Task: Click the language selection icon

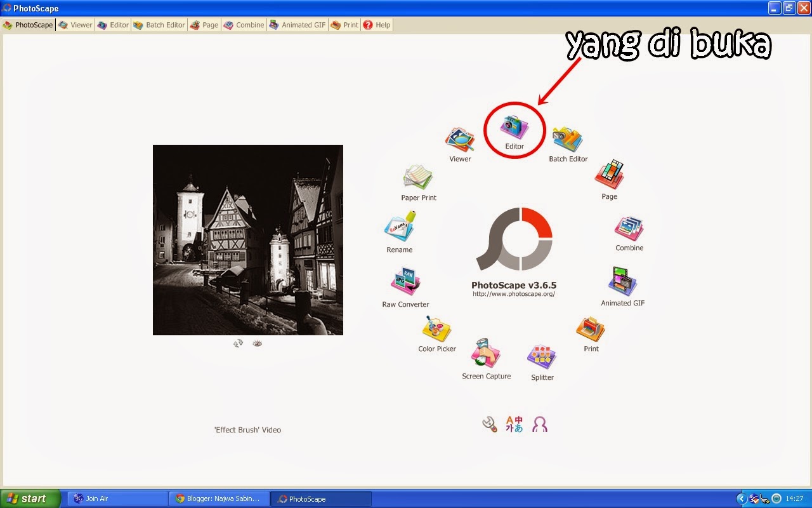Action: click(514, 424)
